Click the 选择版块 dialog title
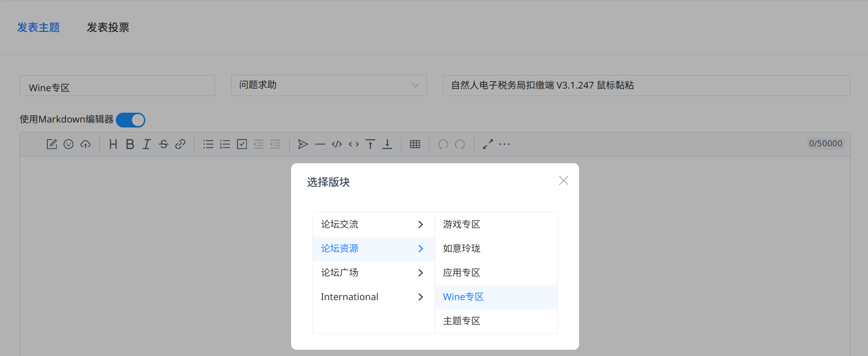This screenshot has height=356, width=868. (x=328, y=182)
